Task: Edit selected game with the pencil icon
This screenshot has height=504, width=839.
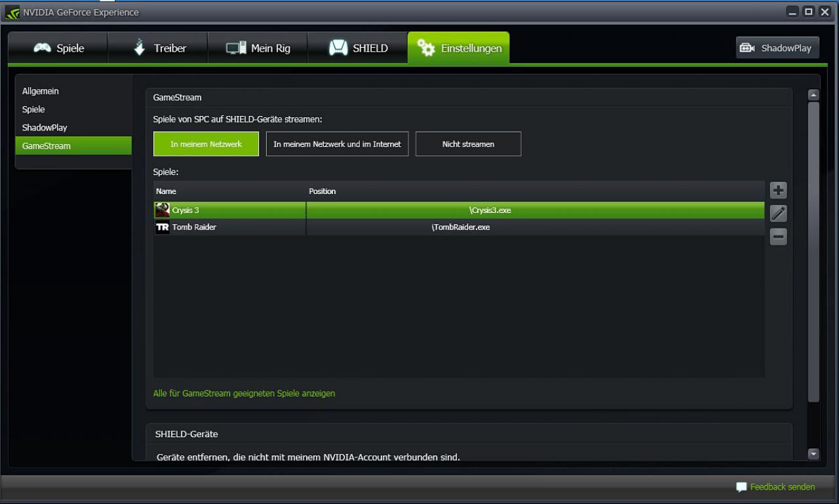Action: point(778,214)
